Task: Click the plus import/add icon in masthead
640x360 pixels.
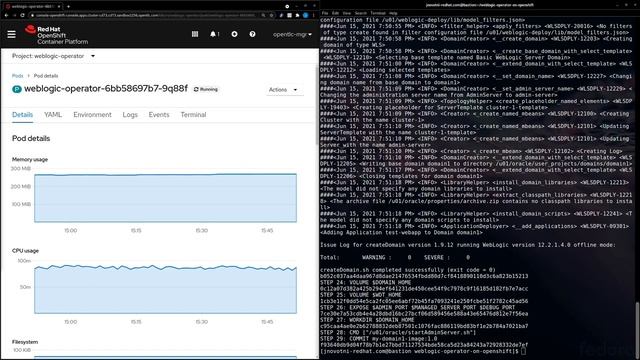Action: pos(234,34)
